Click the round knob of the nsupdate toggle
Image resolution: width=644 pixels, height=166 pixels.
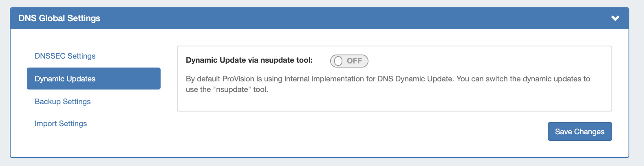pos(338,61)
